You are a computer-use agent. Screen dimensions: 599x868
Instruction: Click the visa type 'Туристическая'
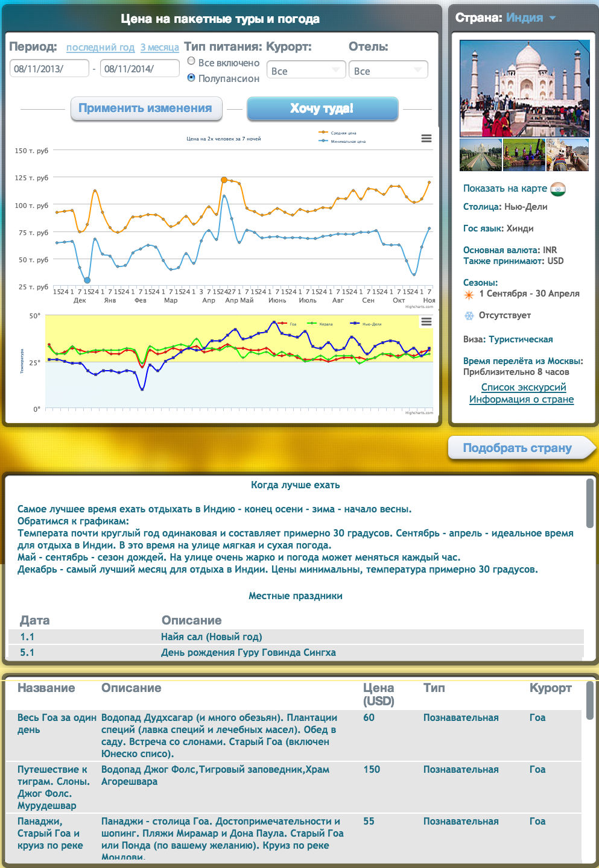tap(521, 339)
